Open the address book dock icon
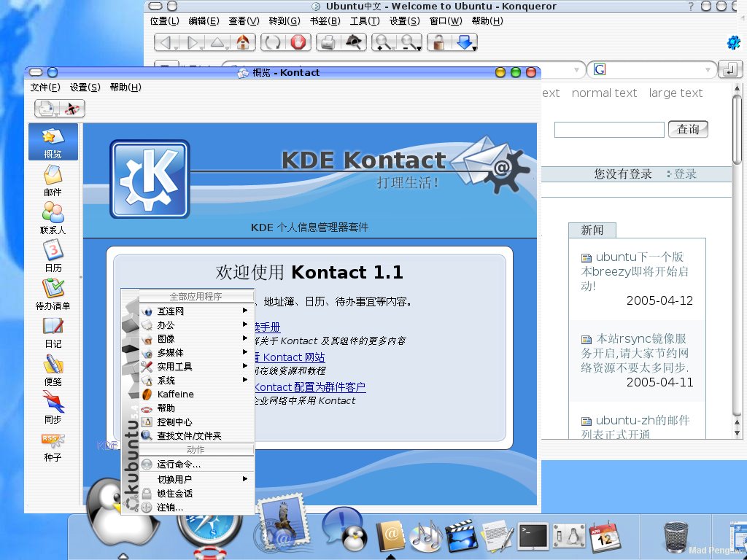 click(390, 536)
